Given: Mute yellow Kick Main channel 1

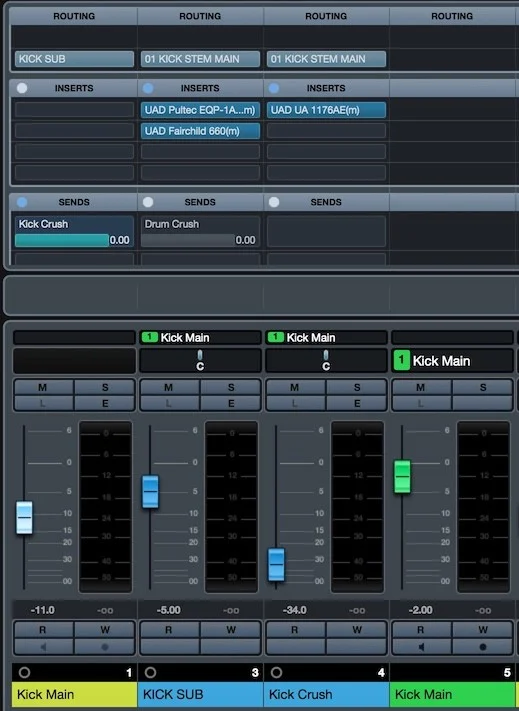Looking at the screenshot, I should coord(44,388).
